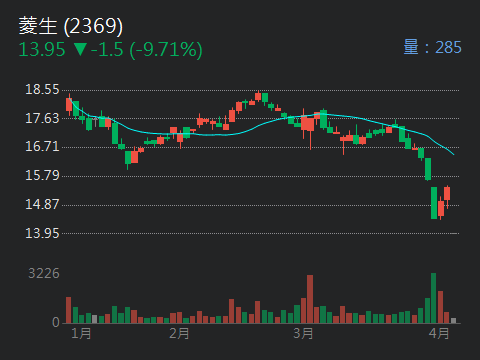This screenshot has width=480, height=360.
Task: Click the last gray volume bar
Action: [x=453, y=321]
